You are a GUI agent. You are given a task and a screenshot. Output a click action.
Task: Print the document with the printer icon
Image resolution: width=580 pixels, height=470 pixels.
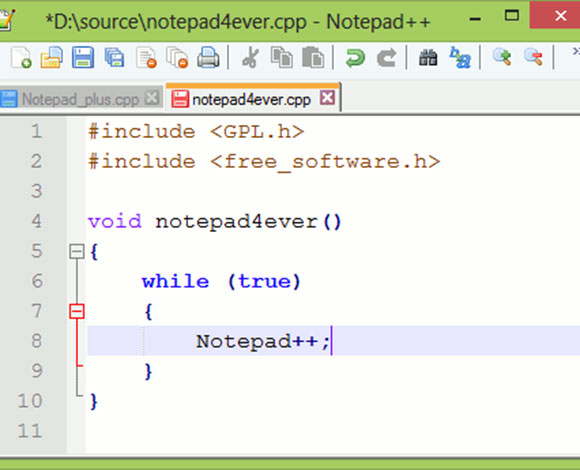pyautogui.click(x=208, y=58)
